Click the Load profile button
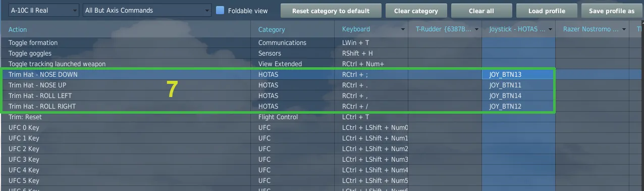 (547, 11)
